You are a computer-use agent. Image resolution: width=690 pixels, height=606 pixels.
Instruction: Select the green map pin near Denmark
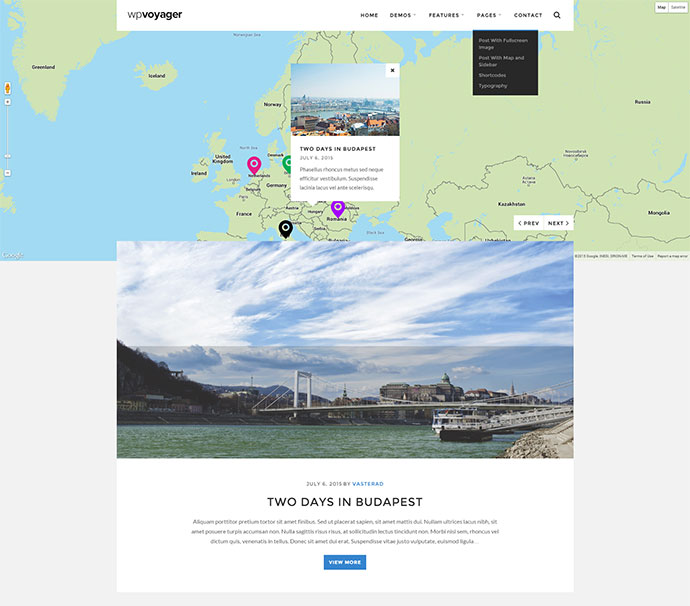[x=287, y=164]
